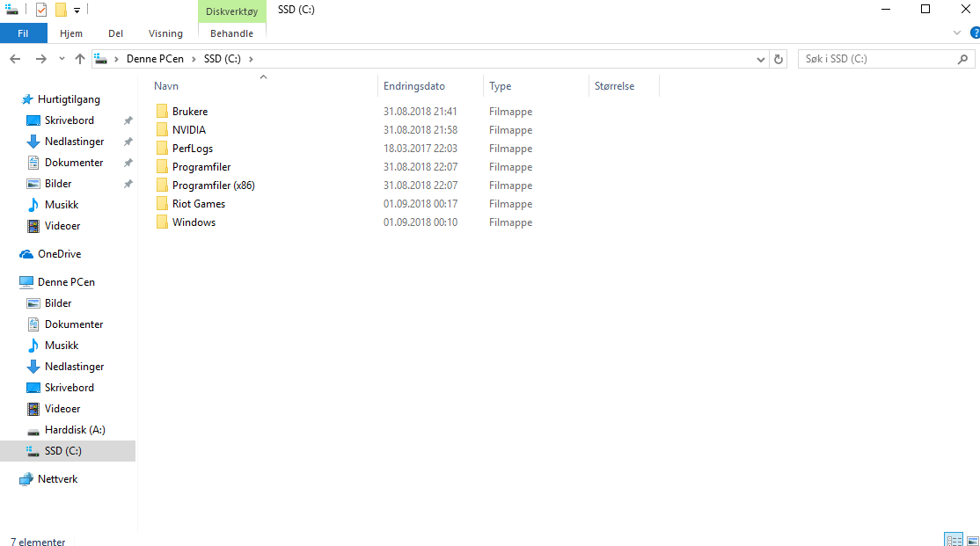Viewport: 980px width, 546px height.
Task: Select the Brukere folder icon
Action: 162,111
